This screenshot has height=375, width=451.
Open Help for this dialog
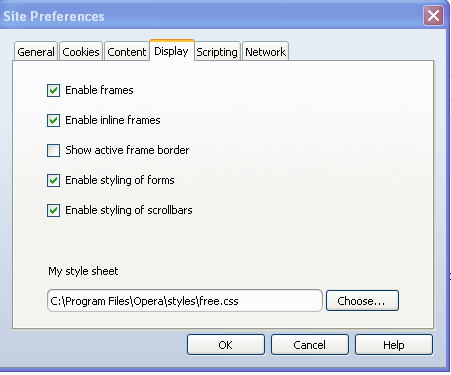(394, 345)
